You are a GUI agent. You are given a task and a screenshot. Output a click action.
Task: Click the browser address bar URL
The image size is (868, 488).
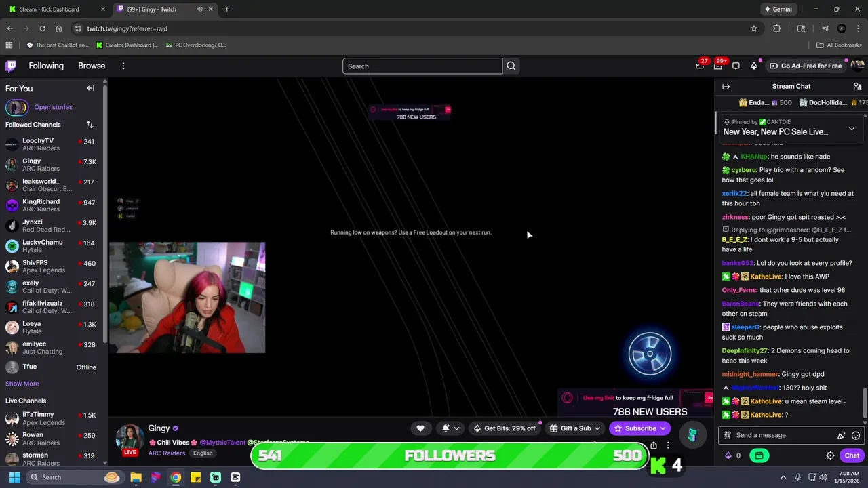click(x=127, y=28)
